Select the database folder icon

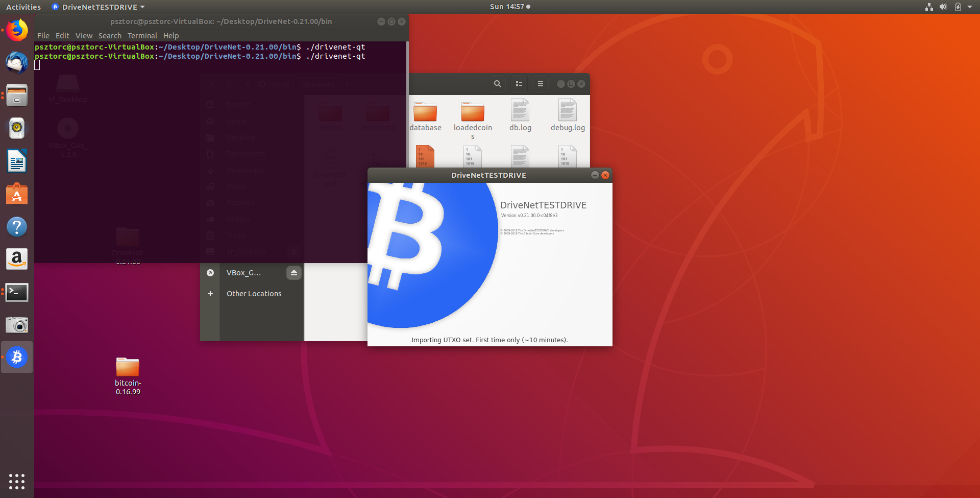point(425,116)
